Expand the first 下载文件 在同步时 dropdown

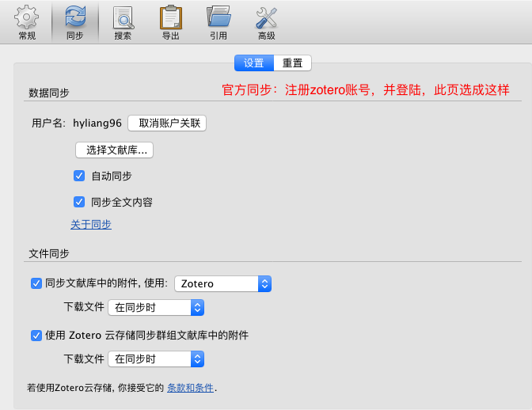(156, 307)
